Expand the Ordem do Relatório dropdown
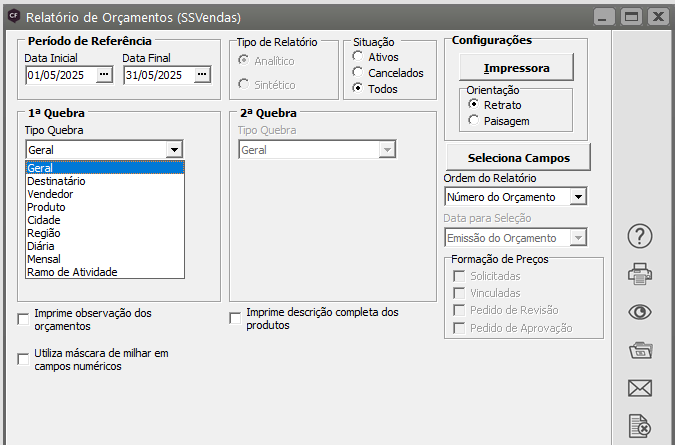Screen dimensions: 675x445 click(x=577, y=197)
